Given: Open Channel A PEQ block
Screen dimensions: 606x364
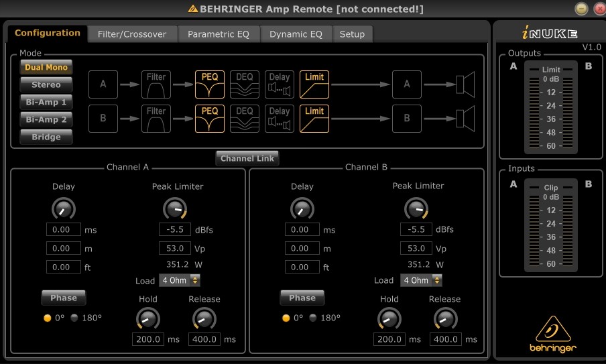Looking at the screenshot, I should [x=209, y=84].
